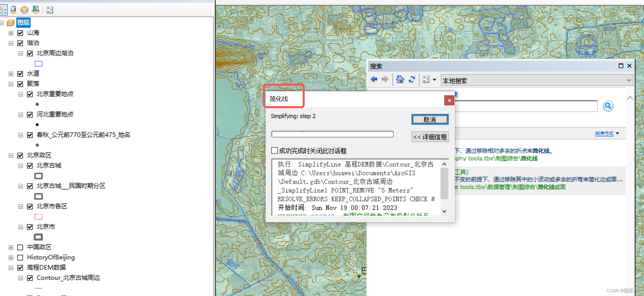Expand the HistoryOfBeijing group
Image resolution: width=644 pixels, height=296 pixels.
coord(11,258)
